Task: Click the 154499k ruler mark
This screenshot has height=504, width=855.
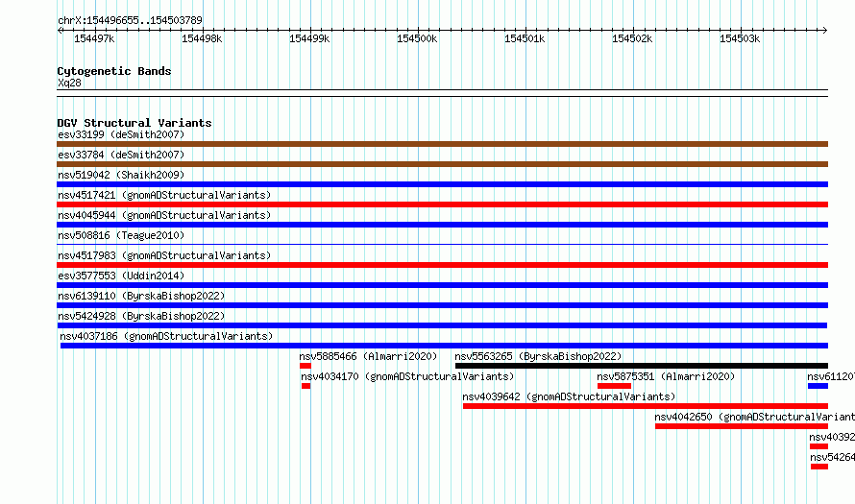Action: tap(309, 38)
